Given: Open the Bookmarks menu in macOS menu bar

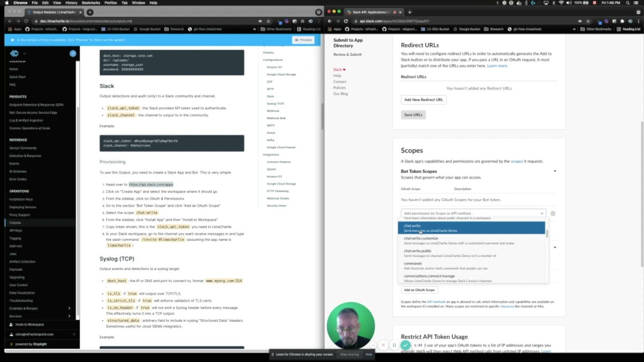Looking at the screenshot, I should pos(91,3).
